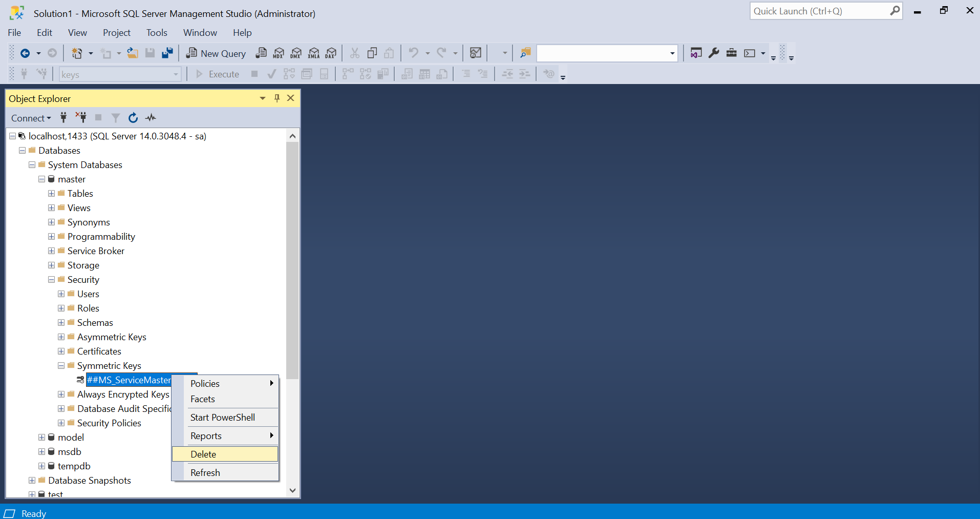Image resolution: width=980 pixels, height=519 pixels.
Task: Unpin the Object Explorer window
Action: point(276,98)
